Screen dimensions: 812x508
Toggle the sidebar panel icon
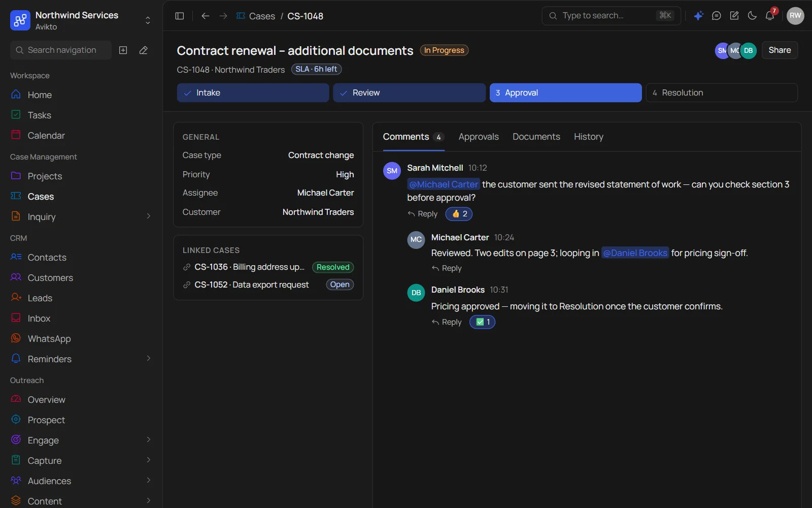click(x=179, y=16)
